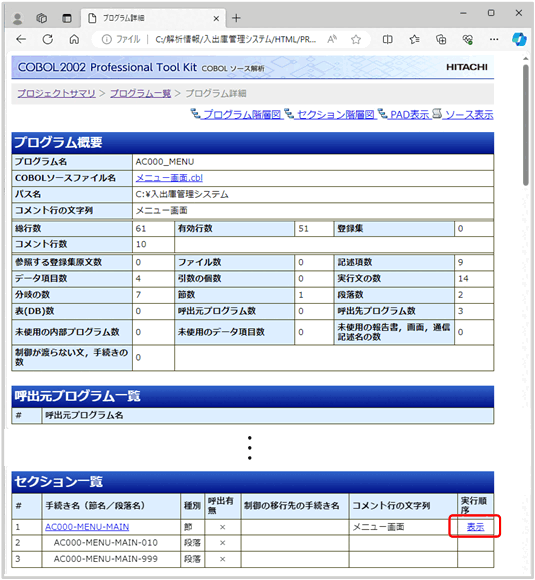Click the 実行文の数 value 14
The image size is (535, 580).
[x=463, y=279]
